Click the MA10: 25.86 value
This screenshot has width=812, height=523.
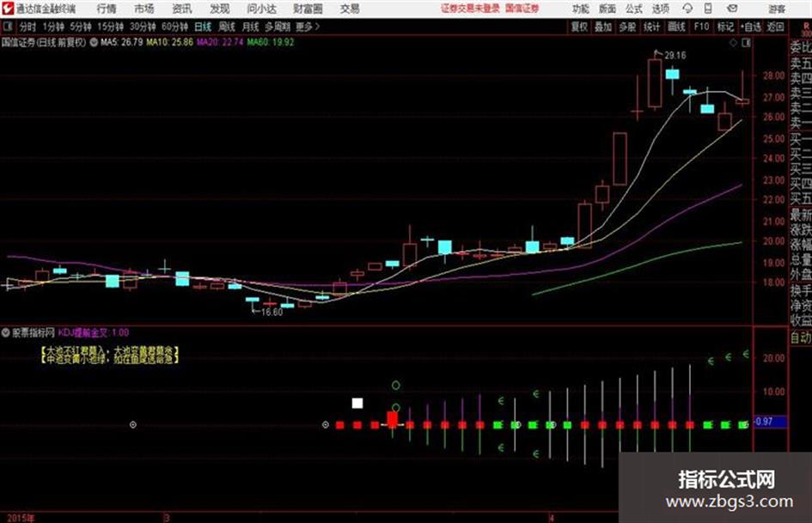pyautogui.click(x=170, y=42)
